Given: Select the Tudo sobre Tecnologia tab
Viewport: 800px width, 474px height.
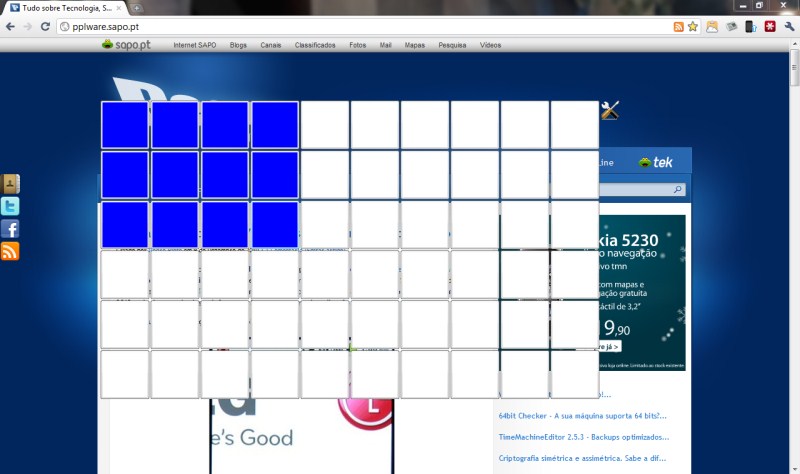Looking at the screenshot, I should (66, 8).
